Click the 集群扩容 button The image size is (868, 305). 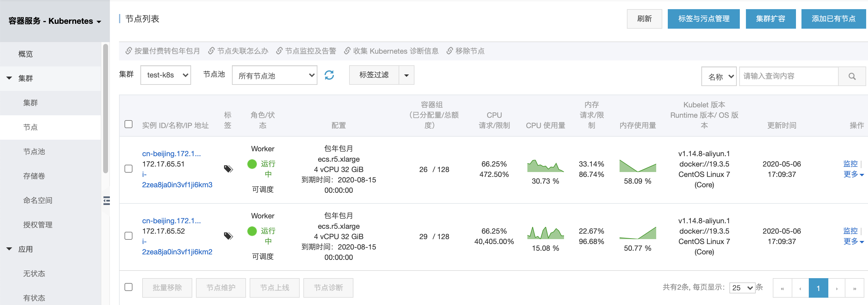click(x=770, y=19)
